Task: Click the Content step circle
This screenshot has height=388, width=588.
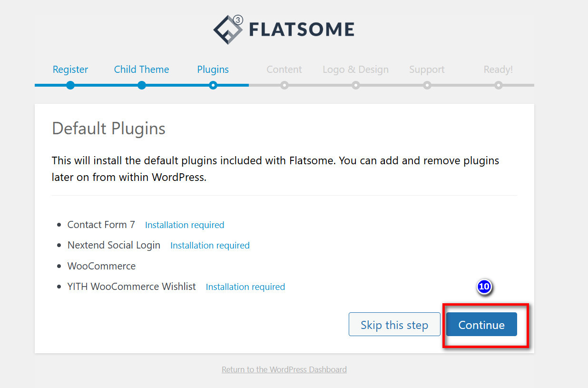Action: pyautogui.click(x=284, y=85)
